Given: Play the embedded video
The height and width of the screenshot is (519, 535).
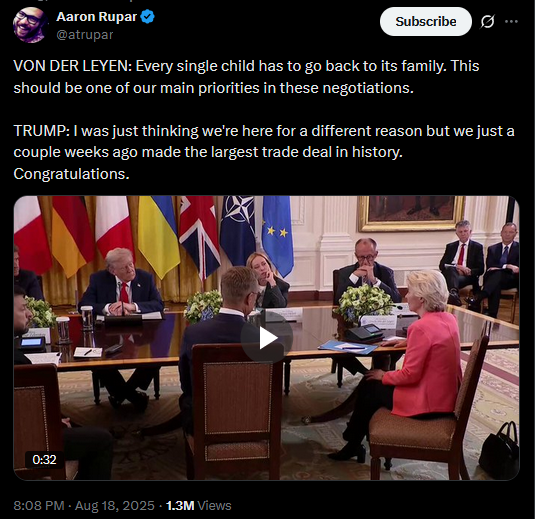Looking at the screenshot, I should pyautogui.click(x=266, y=338).
